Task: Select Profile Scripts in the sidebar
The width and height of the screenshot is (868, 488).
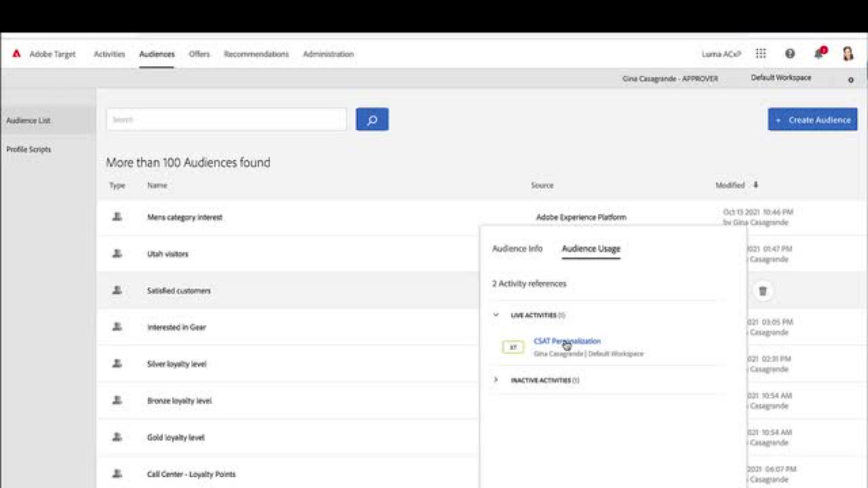Action: click(x=29, y=149)
